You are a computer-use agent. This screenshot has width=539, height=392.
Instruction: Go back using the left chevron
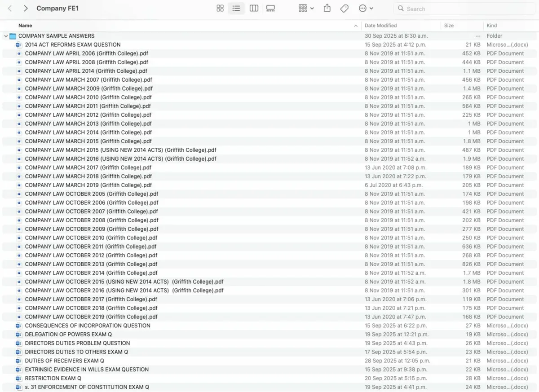pyautogui.click(x=10, y=9)
